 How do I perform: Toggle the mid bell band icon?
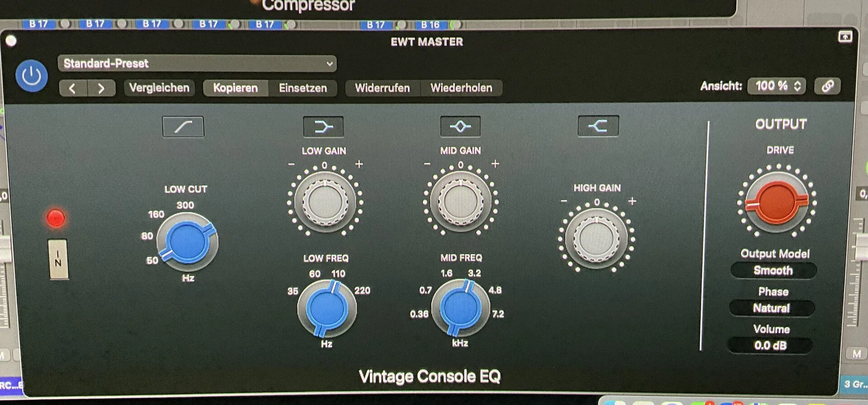[460, 126]
